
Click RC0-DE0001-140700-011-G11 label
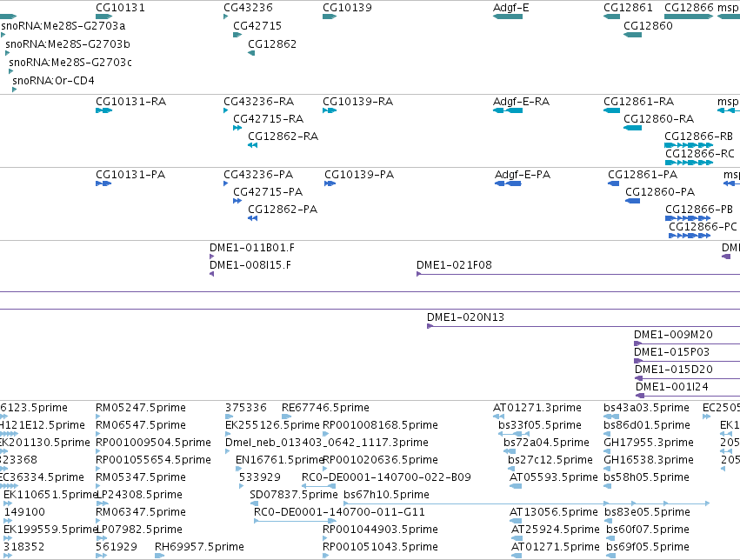coord(339,512)
